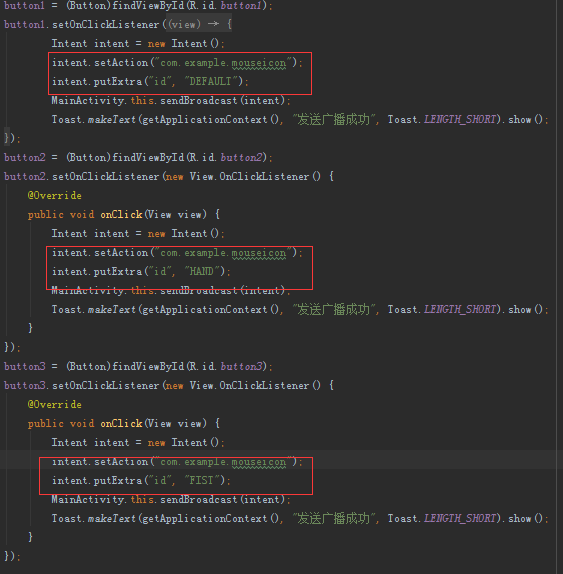Click "new View.OnClickListener()" in button3 line

pyautogui.click(x=243, y=385)
